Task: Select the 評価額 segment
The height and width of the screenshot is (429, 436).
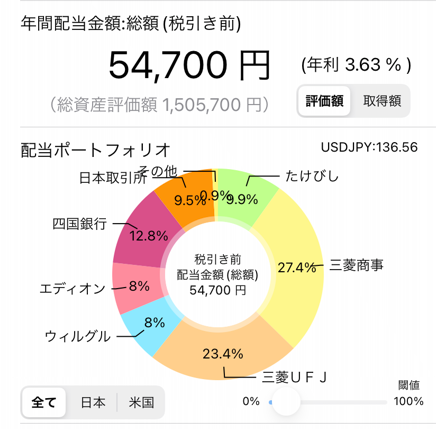Action: [324, 101]
